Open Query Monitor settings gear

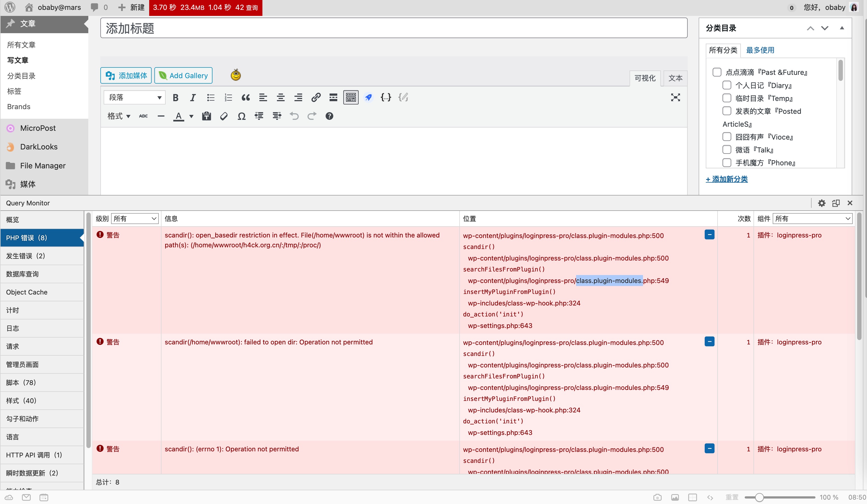821,203
